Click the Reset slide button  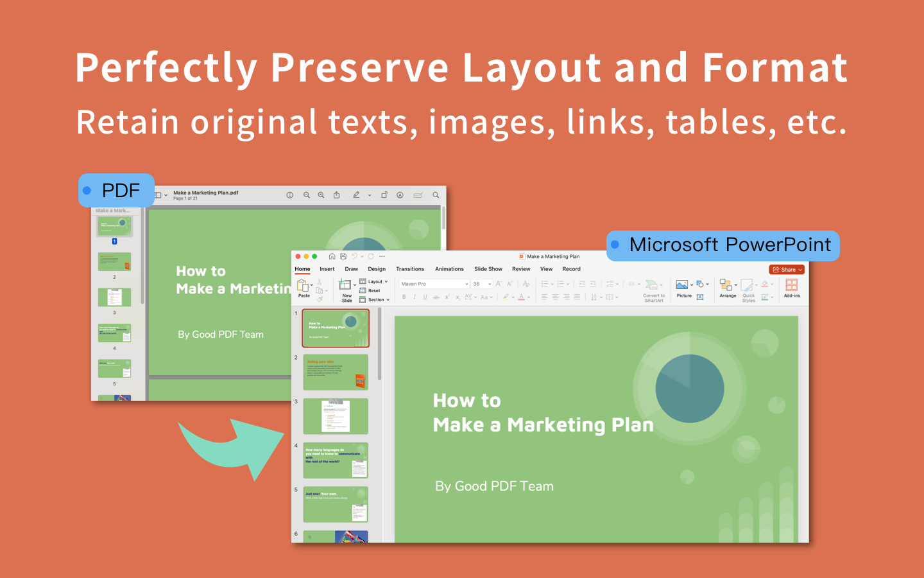coord(370,291)
